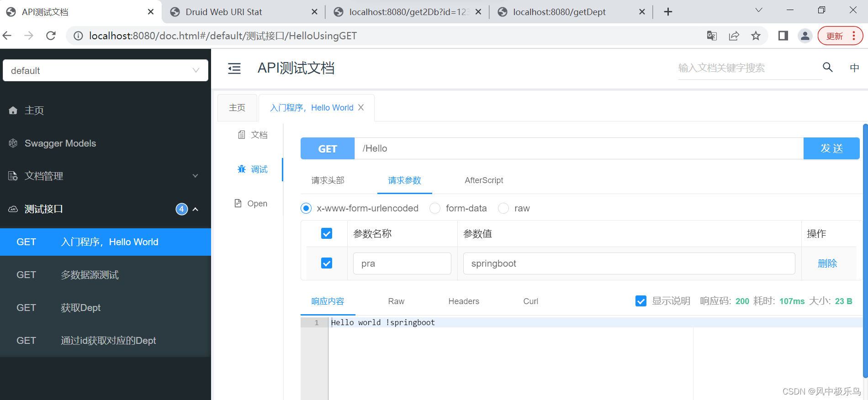Click the search magnifier icon
The width and height of the screenshot is (868, 400).
[x=828, y=68]
